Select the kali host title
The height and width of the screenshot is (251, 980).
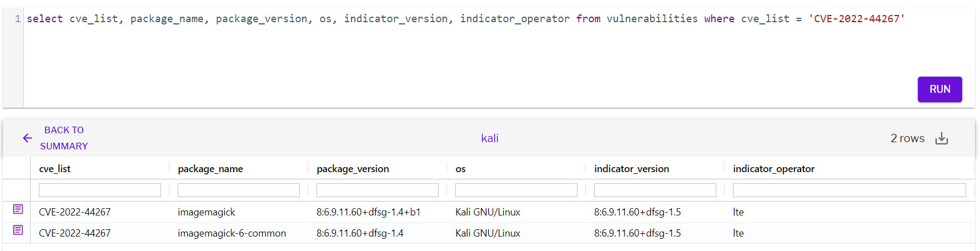tap(490, 138)
